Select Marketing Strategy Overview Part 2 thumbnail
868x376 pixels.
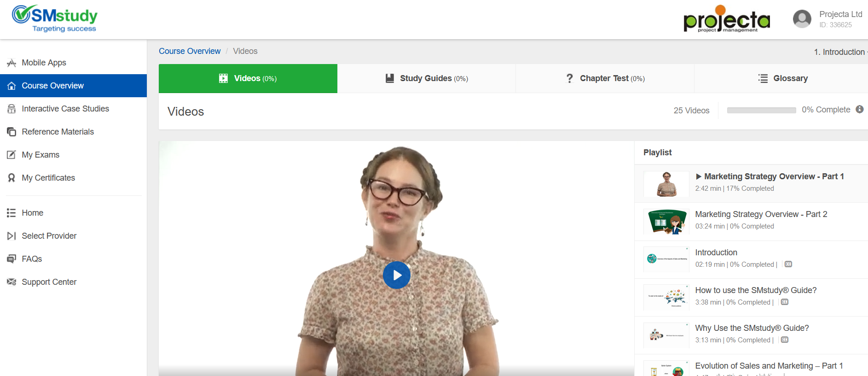(x=666, y=222)
